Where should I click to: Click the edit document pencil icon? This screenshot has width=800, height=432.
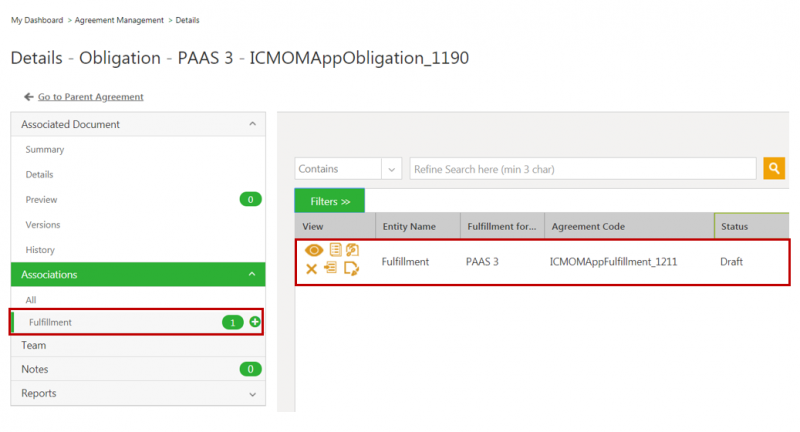coord(351,269)
